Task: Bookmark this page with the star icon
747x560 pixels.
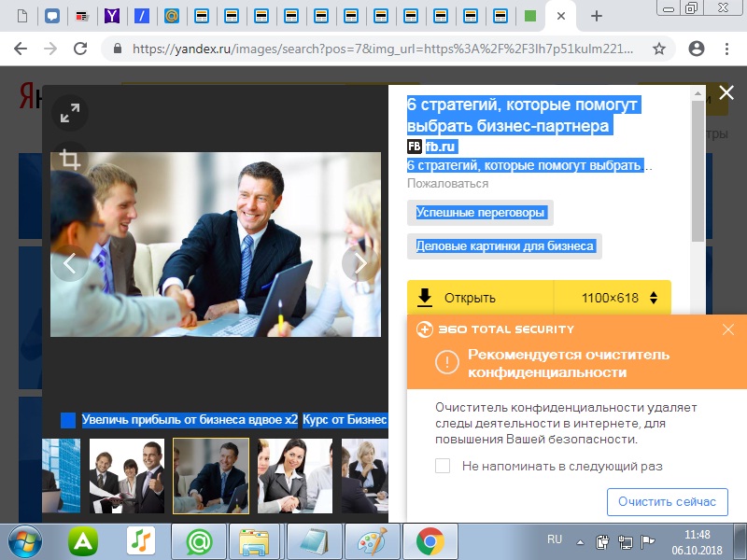Action: [x=659, y=49]
